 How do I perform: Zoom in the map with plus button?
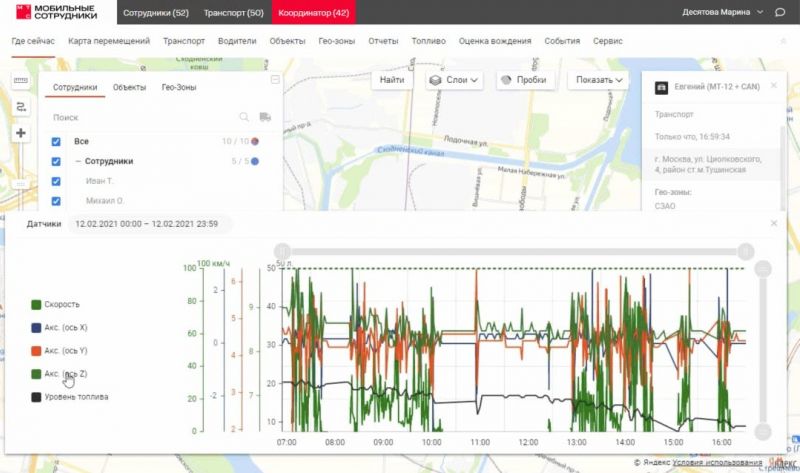(21, 133)
